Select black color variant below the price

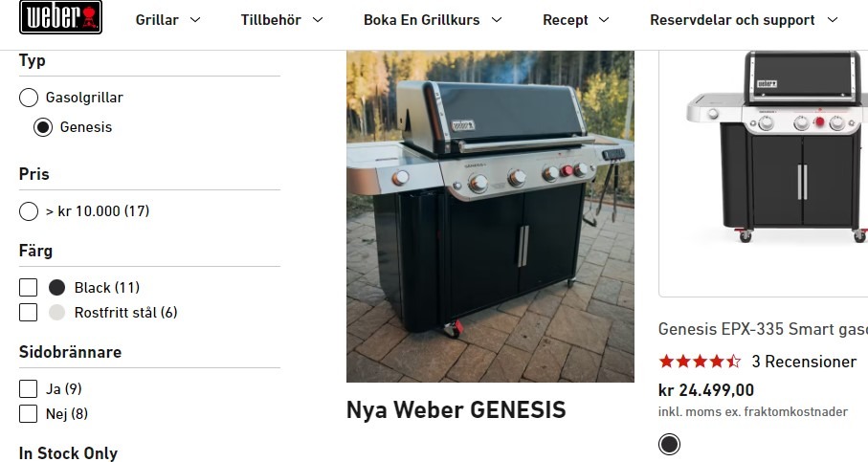[x=669, y=444]
